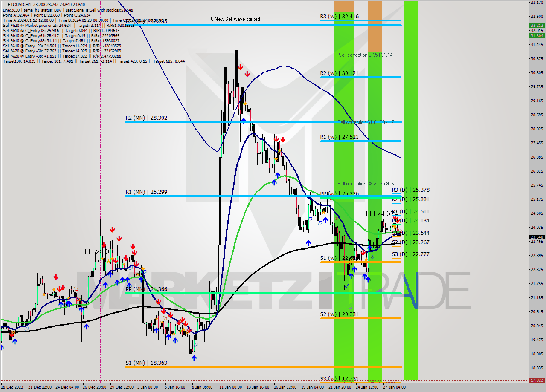Click the '| | | 24.624' swing high label
546x392 pixels.
click(382, 213)
